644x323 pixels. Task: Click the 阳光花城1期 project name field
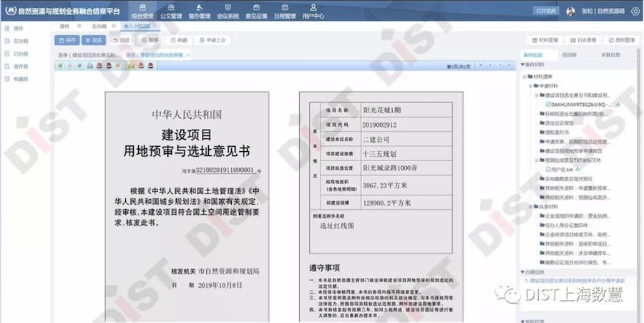[406, 110]
